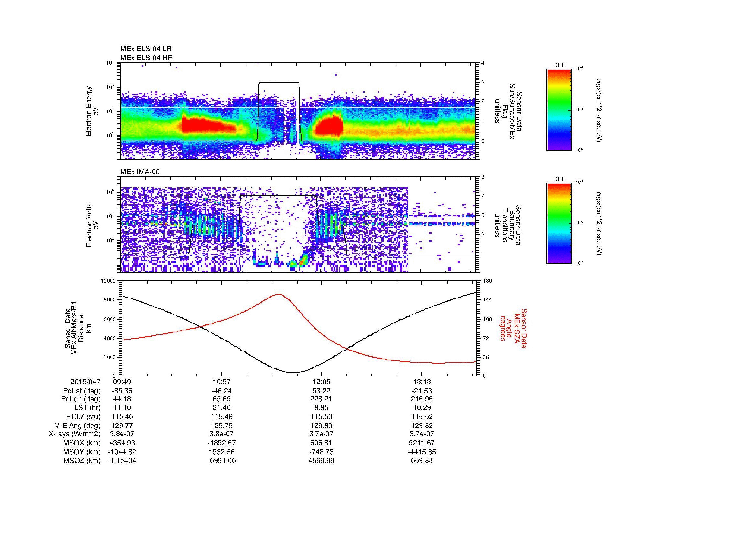Image resolution: width=756 pixels, height=534 pixels.
Task: Click the MSOZ value '-6991.06'
Action: pos(222,461)
